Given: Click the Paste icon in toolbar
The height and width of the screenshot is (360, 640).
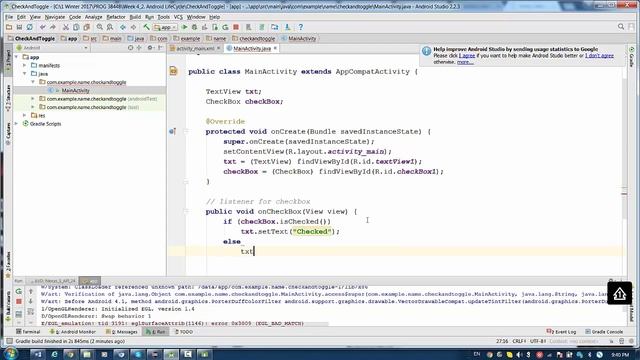Looking at the screenshot, I should (x=87, y=27).
